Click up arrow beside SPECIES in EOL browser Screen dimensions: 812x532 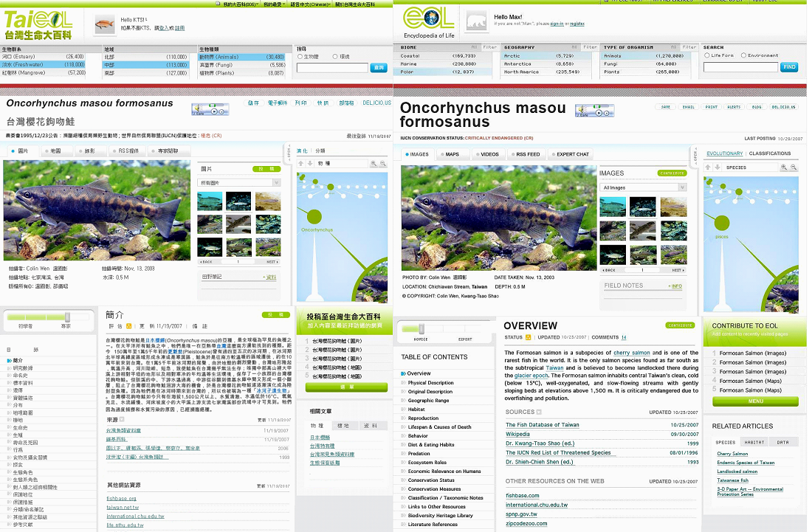click(709, 167)
